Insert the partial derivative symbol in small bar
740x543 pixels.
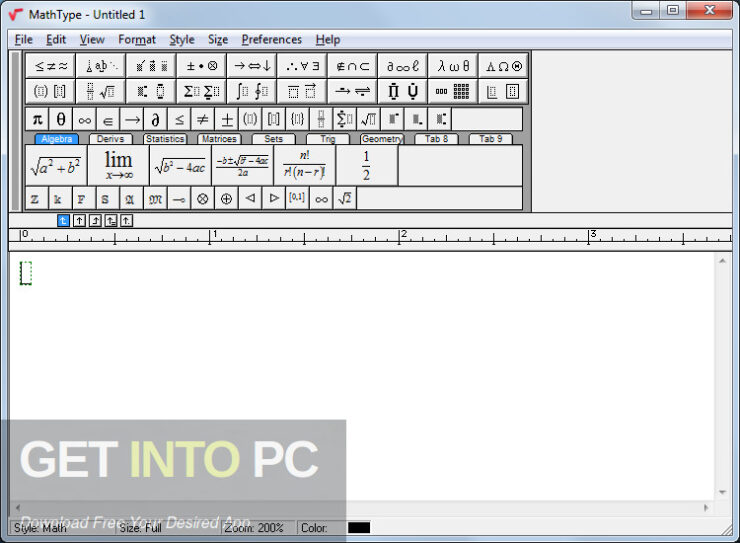(x=156, y=119)
